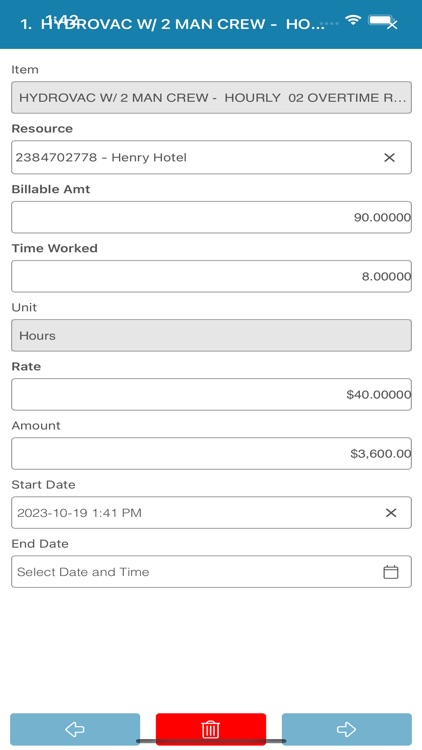Tap the Unit field showing Hours
The image size is (422, 750).
click(211, 335)
